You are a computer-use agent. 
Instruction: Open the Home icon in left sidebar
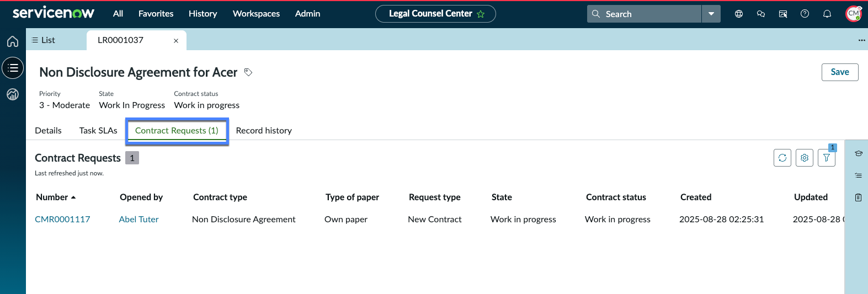pyautogui.click(x=13, y=41)
